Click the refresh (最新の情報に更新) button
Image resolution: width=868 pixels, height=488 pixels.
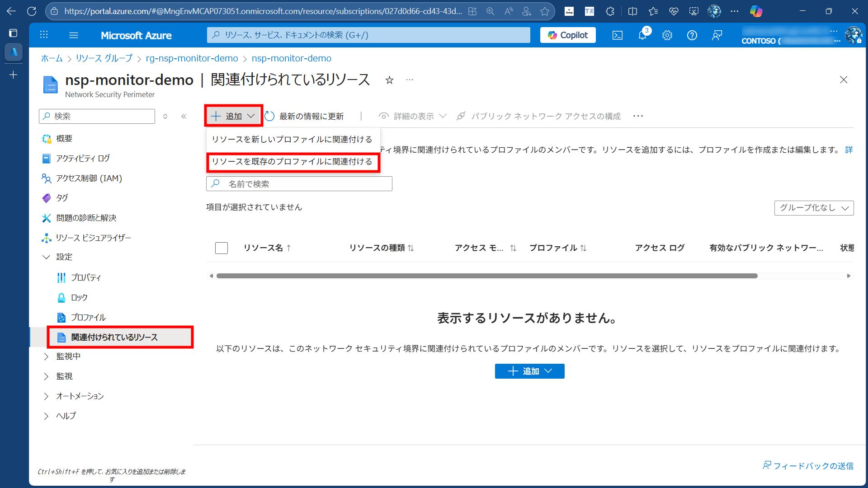click(304, 116)
